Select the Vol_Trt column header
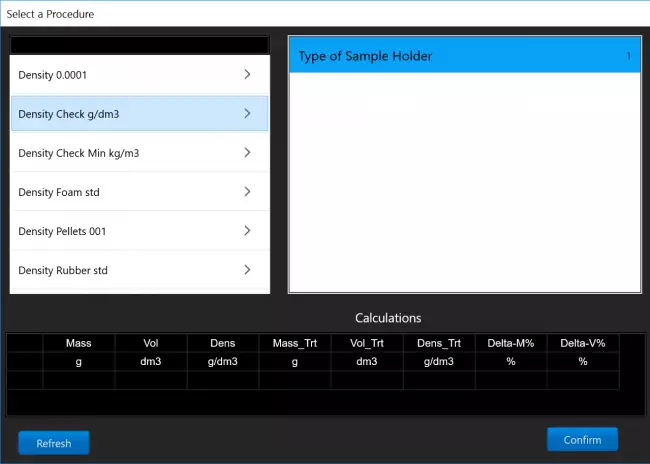 pyautogui.click(x=366, y=343)
